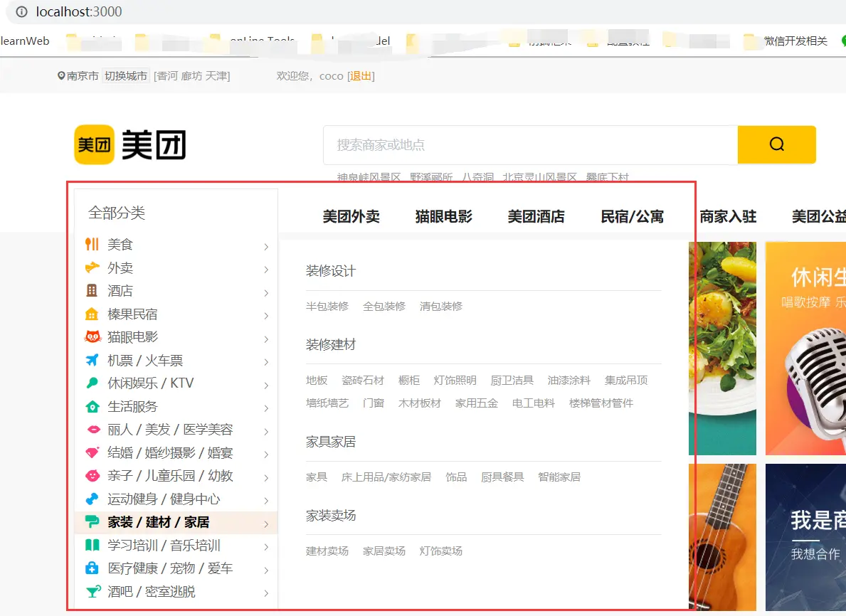Open the 瓷砖石材 subcategory link
Image resolution: width=846 pixels, height=616 pixels.
363,381
